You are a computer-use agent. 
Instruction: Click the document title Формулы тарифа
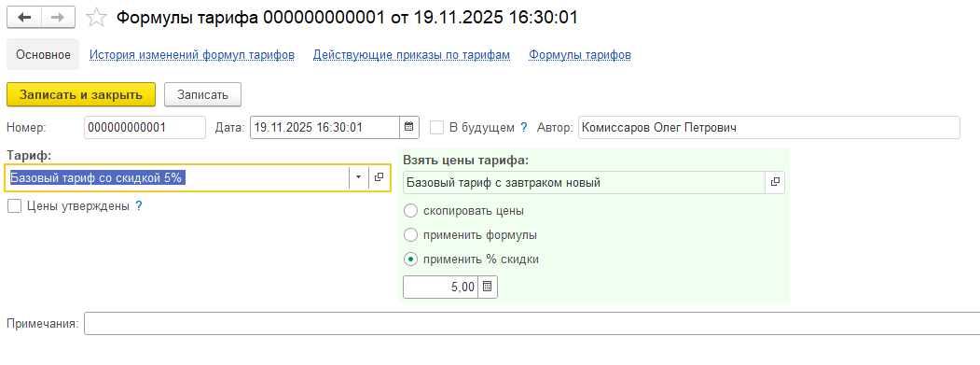[347, 18]
